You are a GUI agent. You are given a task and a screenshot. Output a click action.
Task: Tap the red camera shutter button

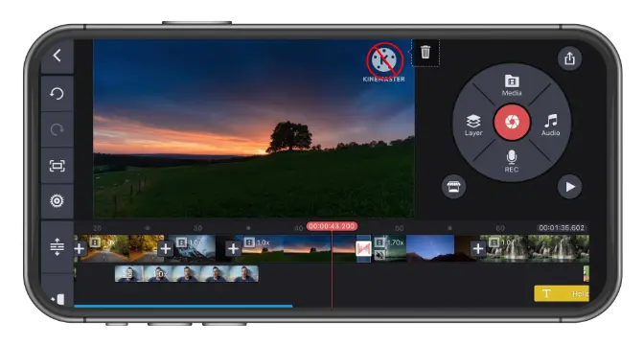[x=512, y=122]
